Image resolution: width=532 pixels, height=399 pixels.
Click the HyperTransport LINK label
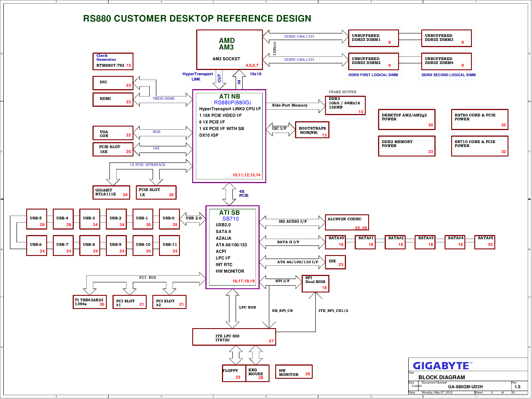(x=198, y=77)
